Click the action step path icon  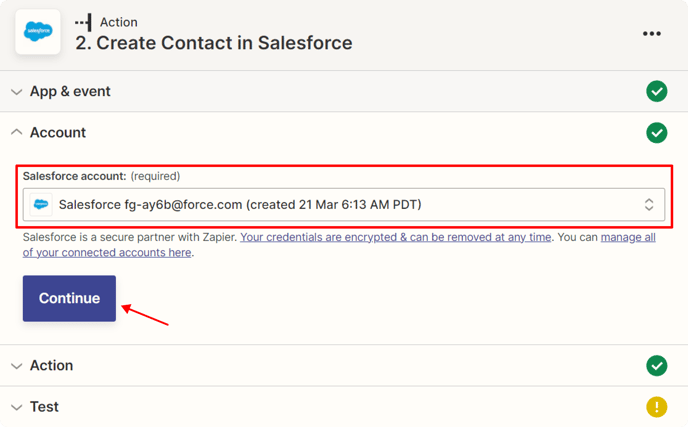pyautogui.click(x=83, y=22)
